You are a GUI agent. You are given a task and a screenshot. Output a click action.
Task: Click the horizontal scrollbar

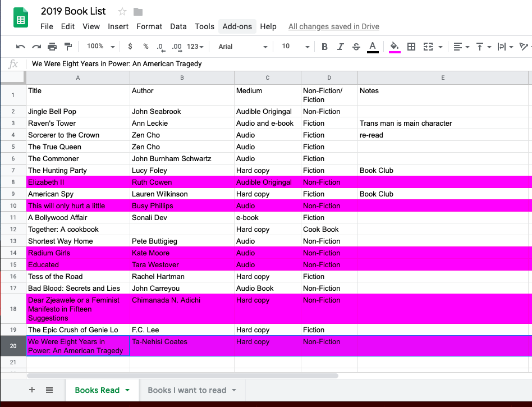pos(182,376)
